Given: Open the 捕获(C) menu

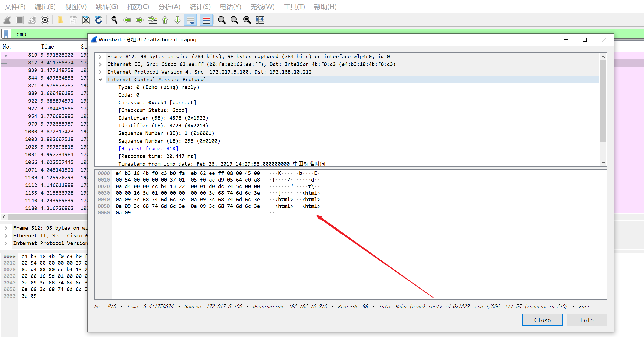Looking at the screenshot, I should [x=138, y=7].
